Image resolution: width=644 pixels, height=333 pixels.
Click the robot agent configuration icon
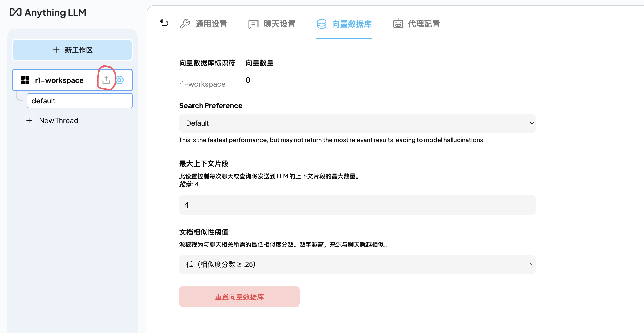398,24
